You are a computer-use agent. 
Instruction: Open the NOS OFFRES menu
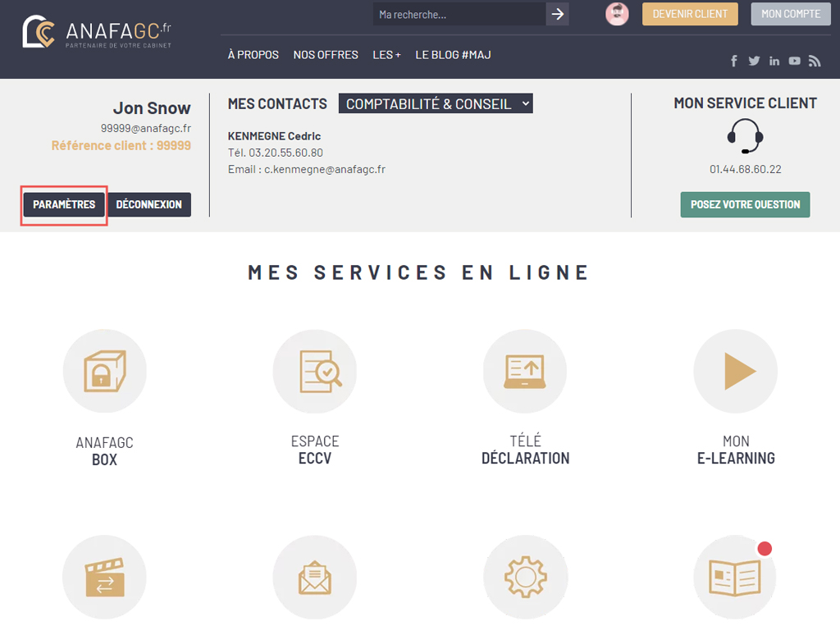pyautogui.click(x=326, y=55)
